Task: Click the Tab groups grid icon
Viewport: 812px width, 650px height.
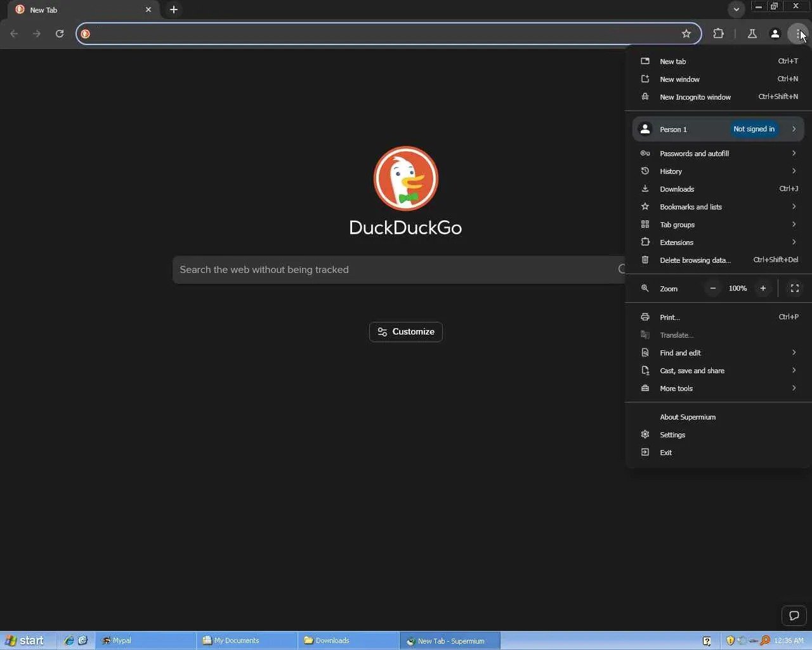Action: pyautogui.click(x=645, y=225)
